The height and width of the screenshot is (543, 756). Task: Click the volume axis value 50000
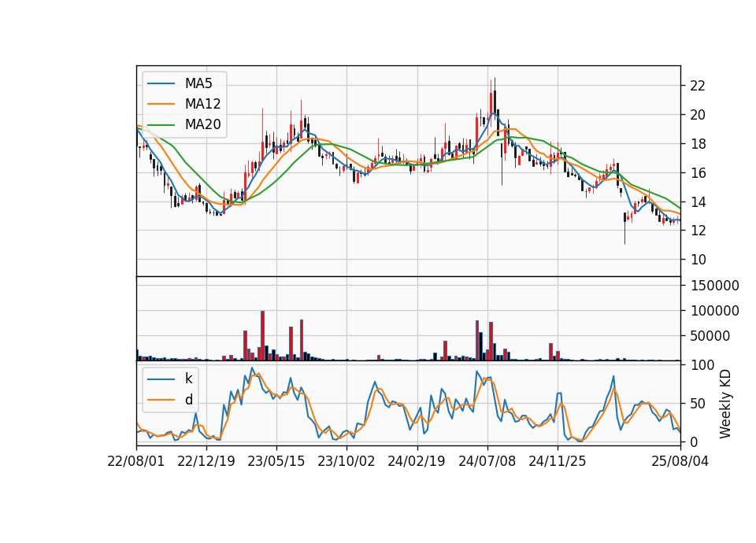(710, 336)
